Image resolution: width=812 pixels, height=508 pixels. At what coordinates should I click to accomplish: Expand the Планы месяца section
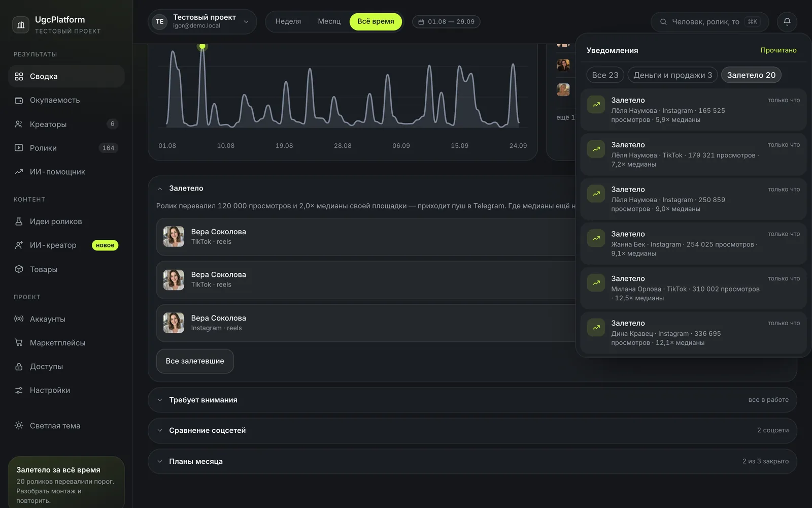[472, 461]
